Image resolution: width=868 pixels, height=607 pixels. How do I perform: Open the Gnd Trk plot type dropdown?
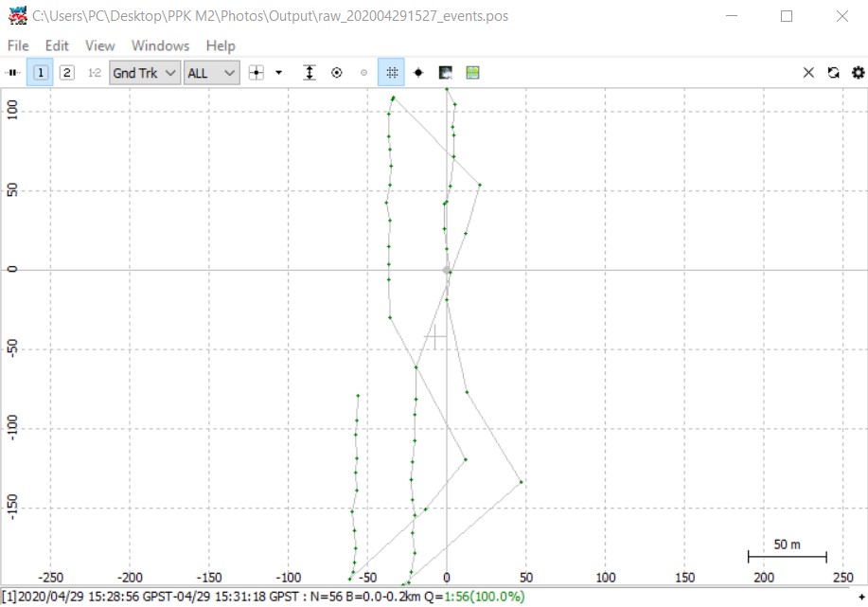point(145,73)
